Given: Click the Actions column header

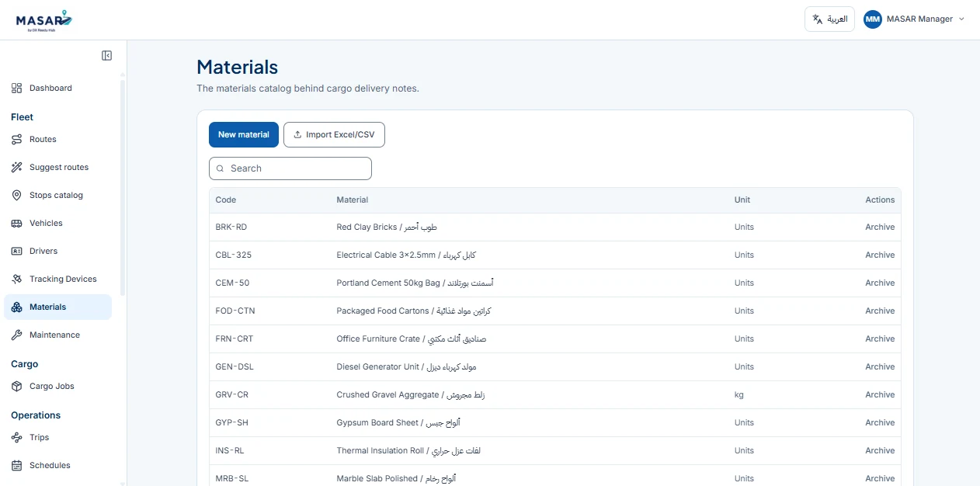Looking at the screenshot, I should [880, 200].
